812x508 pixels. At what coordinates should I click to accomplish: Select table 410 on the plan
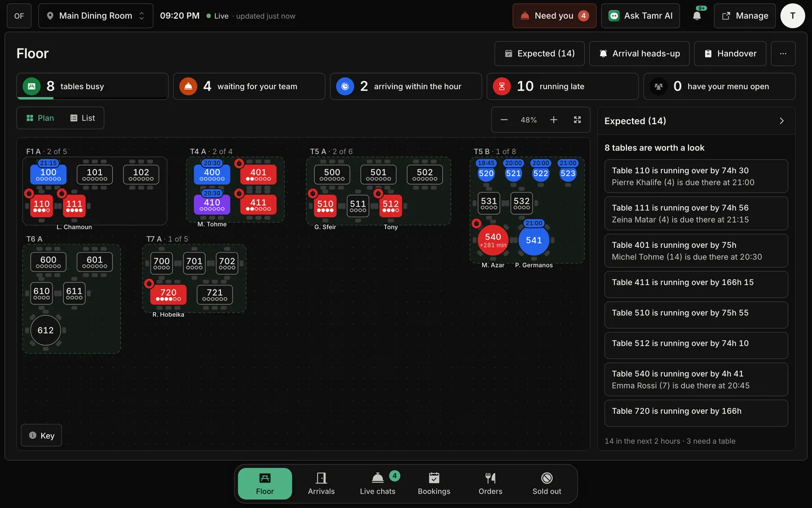tap(212, 204)
